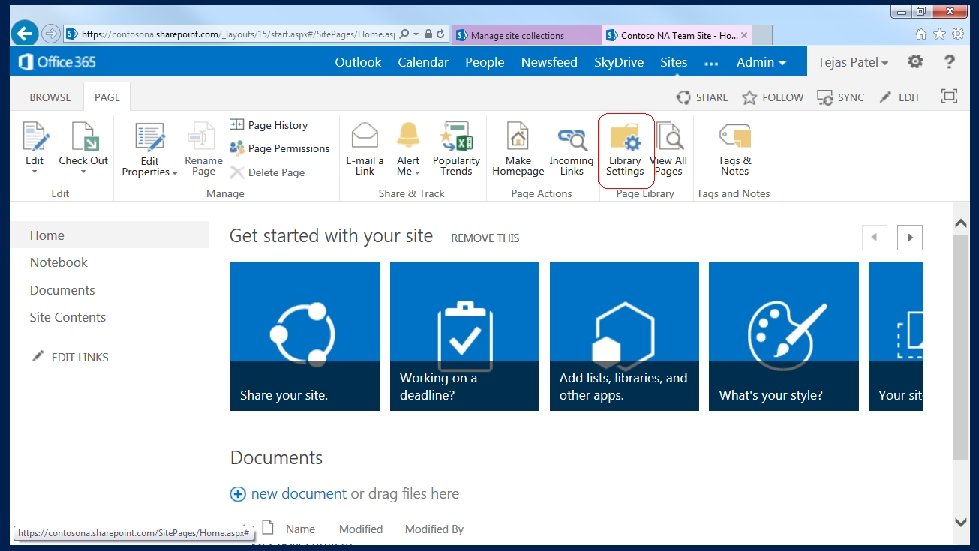979x551 pixels.
Task: Click the browser favorites star icon
Action: pos(939,34)
